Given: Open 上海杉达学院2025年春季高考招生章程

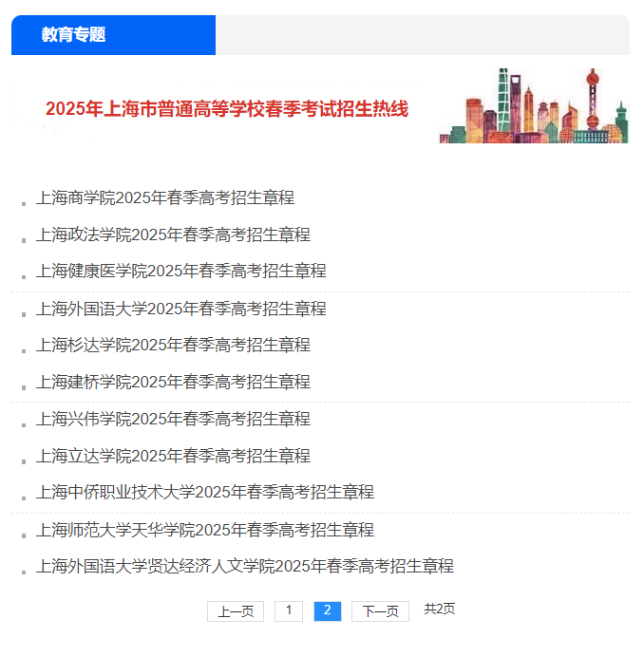Looking at the screenshot, I should pyautogui.click(x=173, y=346).
